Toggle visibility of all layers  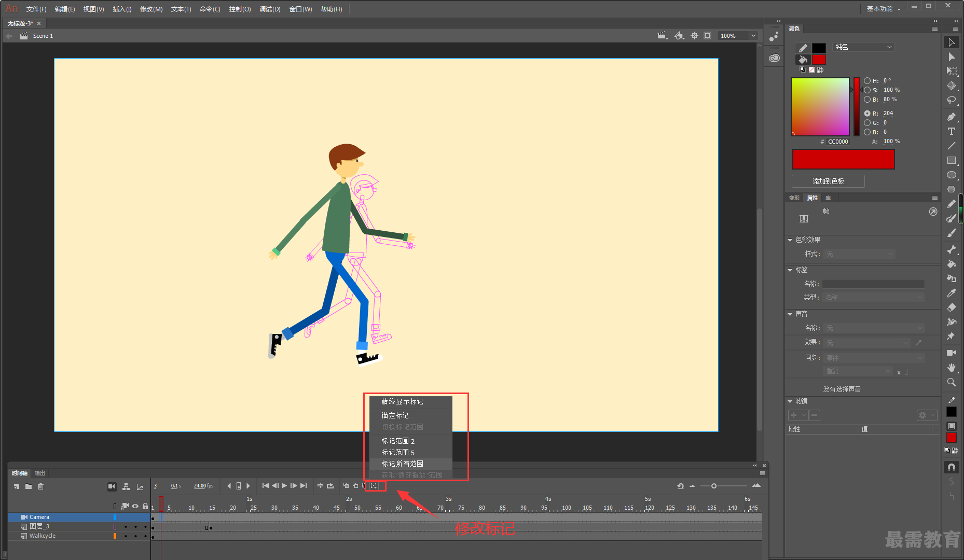[x=135, y=506]
